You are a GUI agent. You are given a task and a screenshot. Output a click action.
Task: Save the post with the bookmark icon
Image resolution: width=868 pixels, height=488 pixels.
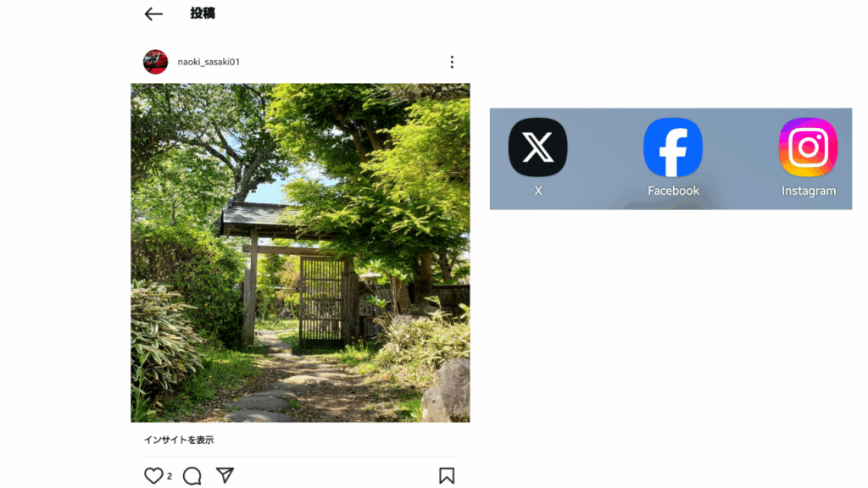point(447,476)
